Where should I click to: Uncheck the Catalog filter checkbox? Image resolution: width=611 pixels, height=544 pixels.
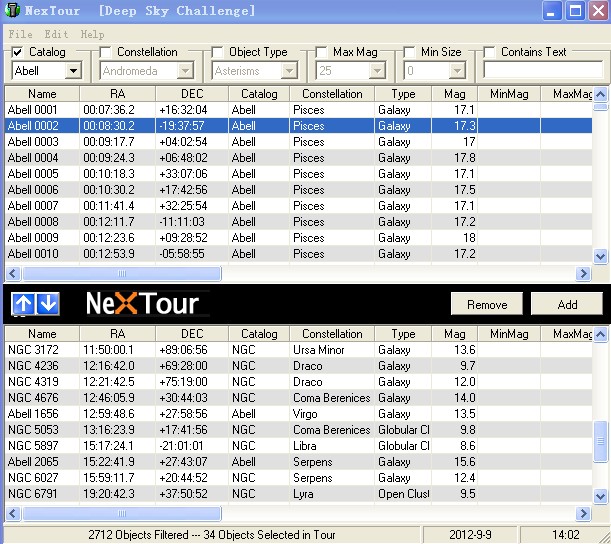pyautogui.click(x=17, y=52)
